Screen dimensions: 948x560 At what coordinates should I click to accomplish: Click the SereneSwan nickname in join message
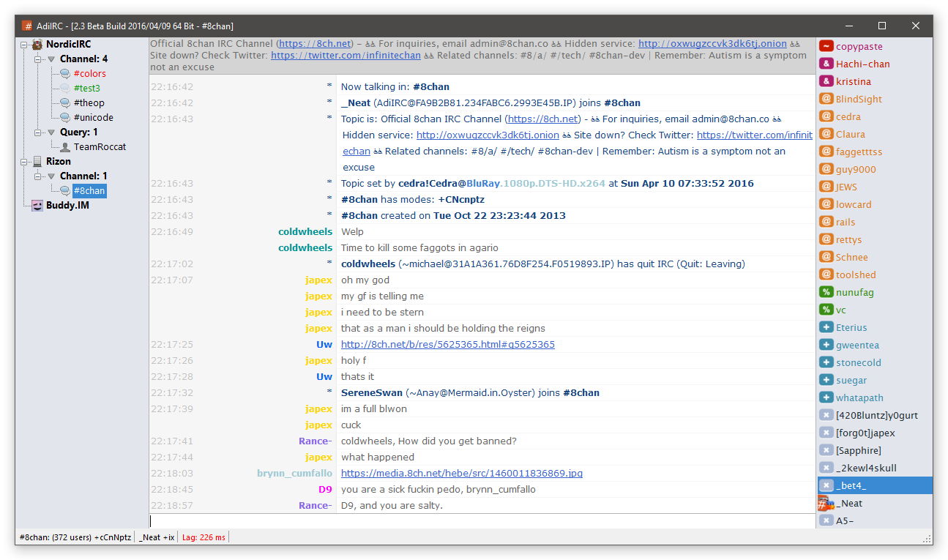[372, 392]
